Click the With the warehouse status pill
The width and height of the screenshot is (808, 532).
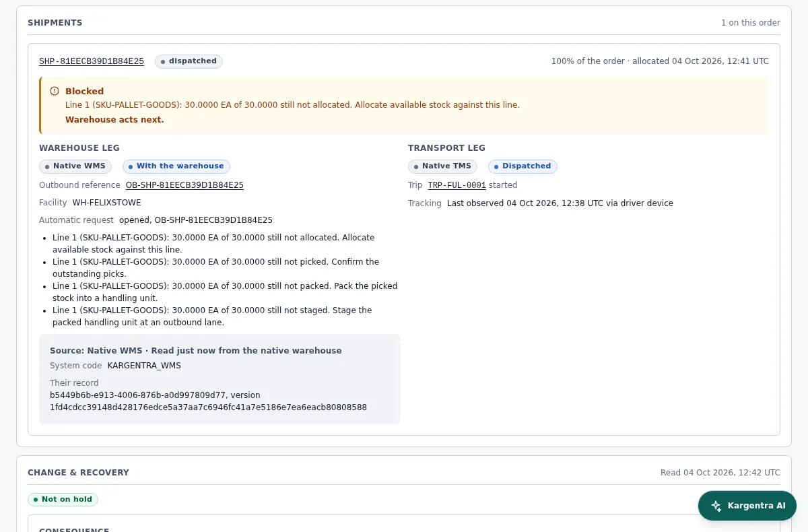tap(176, 166)
